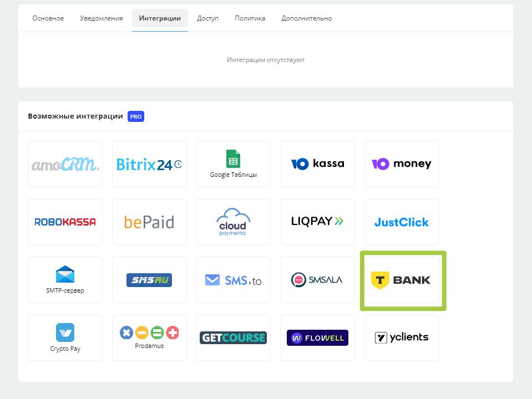Open the amoCRM integration tile
This screenshot has width=532, height=399.
(x=65, y=164)
